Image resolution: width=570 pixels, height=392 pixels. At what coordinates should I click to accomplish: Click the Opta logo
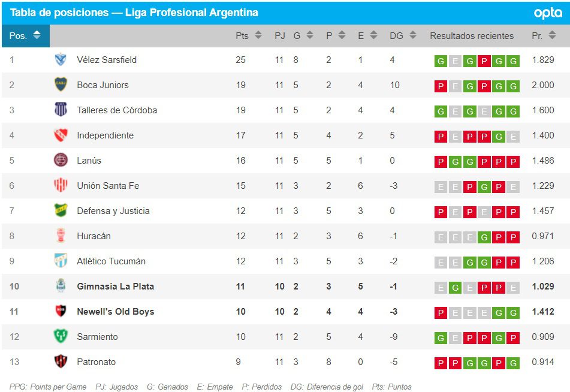tap(547, 13)
